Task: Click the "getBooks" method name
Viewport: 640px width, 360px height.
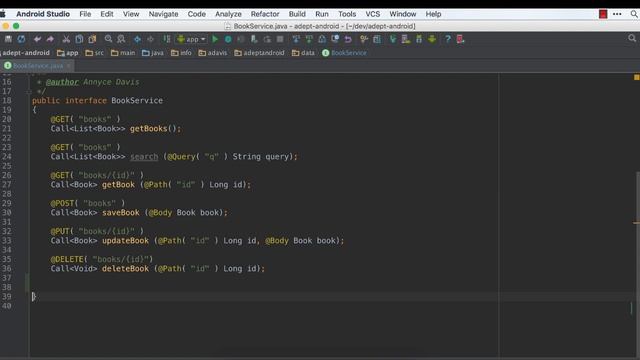Action: (x=149, y=129)
